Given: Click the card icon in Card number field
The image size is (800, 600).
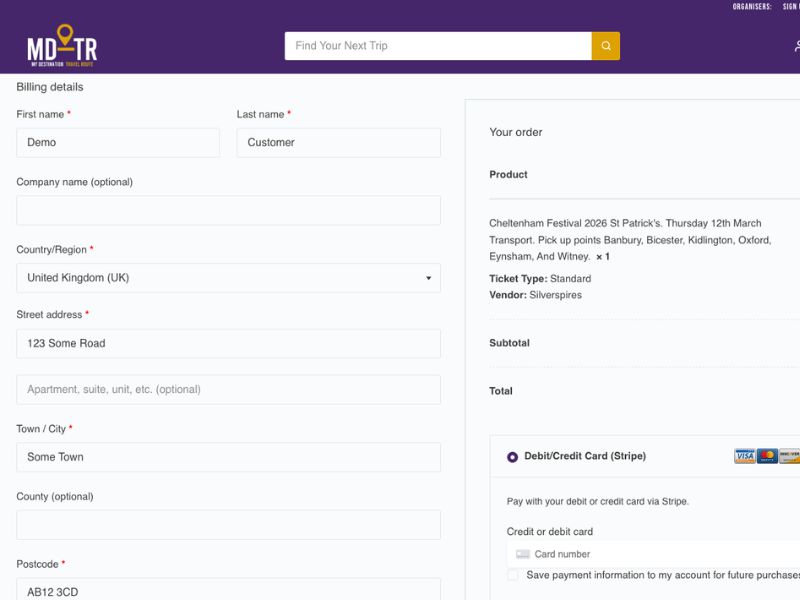Looking at the screenshot, I should coord(522,554).
